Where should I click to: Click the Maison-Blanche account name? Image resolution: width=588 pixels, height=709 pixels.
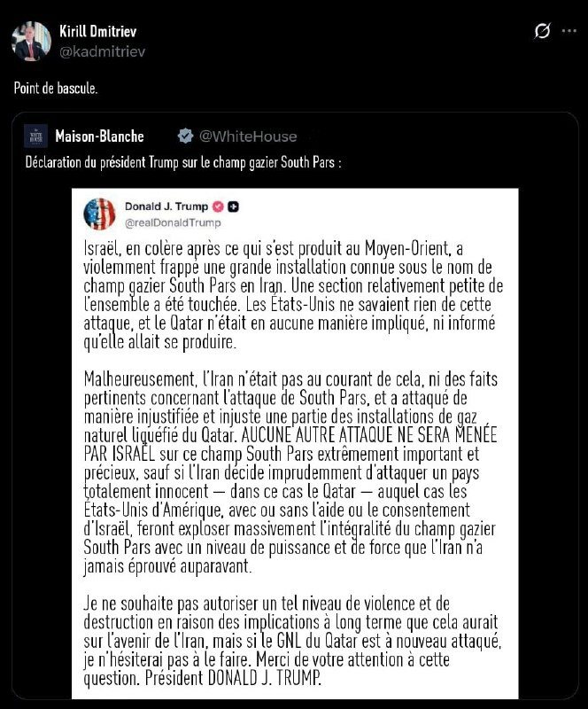(99, 136)
